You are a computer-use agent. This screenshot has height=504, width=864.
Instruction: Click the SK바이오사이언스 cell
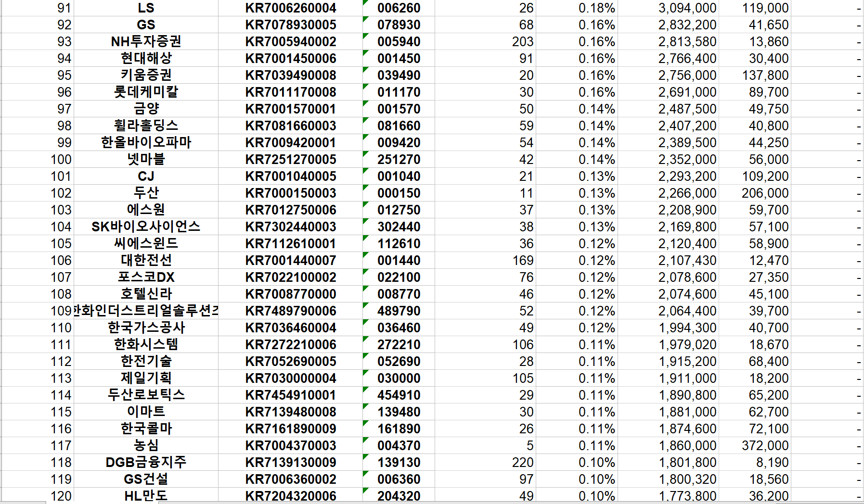coord(146,227)
